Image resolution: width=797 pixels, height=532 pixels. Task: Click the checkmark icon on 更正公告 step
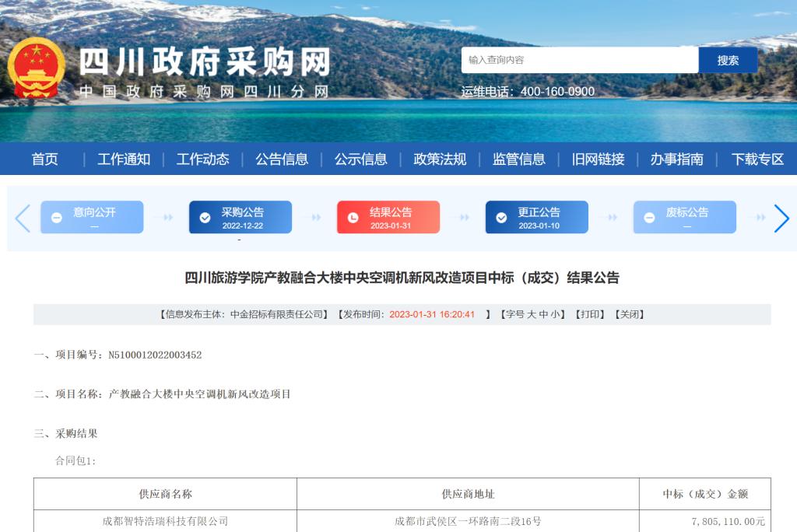click(501, 218)
